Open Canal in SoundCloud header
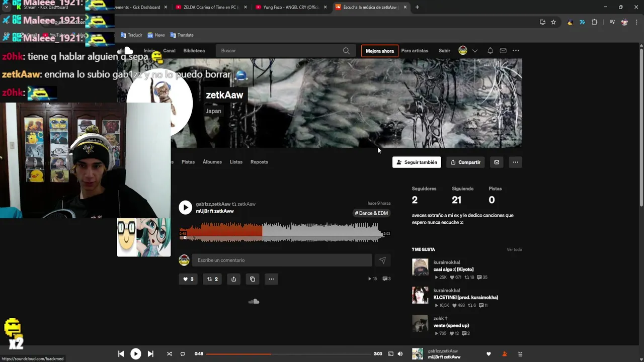 tap(169, 51)
